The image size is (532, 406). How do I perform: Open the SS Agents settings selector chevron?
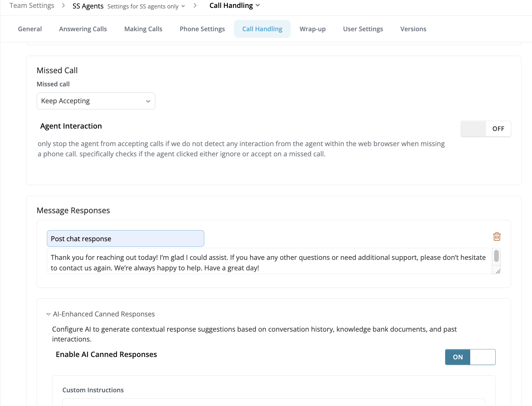pos(183,6)
